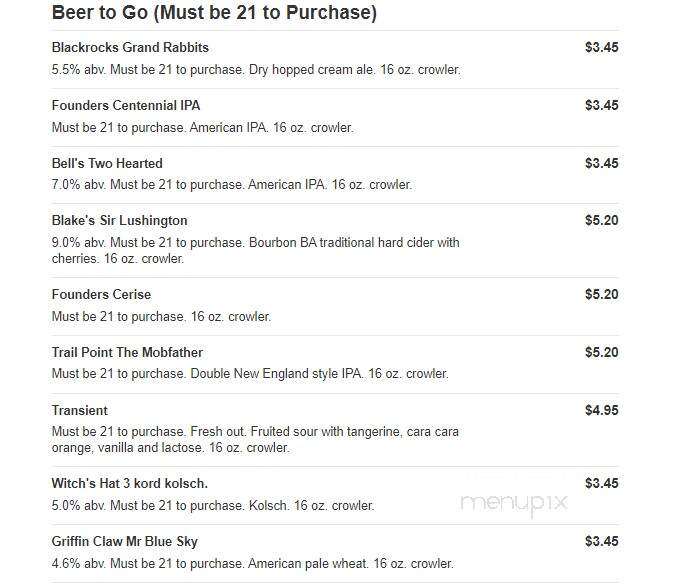Open the Bell's Two Hearted entry

[107, 163]
